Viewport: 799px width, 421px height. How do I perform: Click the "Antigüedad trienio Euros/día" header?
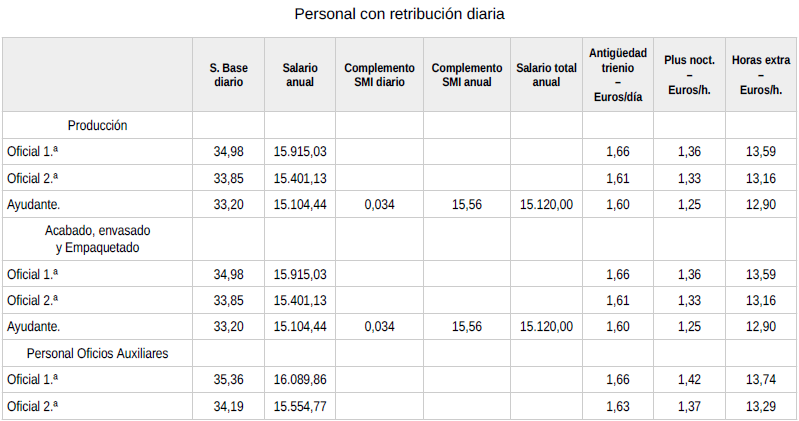pos(617,75)
